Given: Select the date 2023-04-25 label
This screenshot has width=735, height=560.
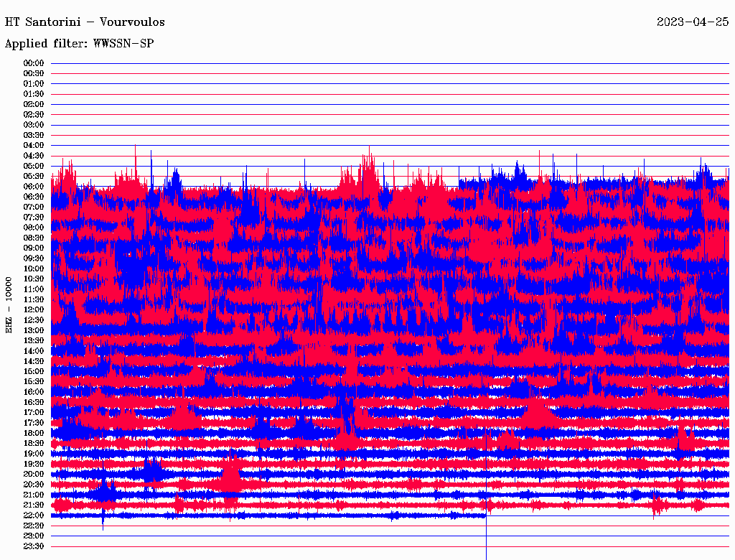Looking at the screenshot, I should 693,22.
